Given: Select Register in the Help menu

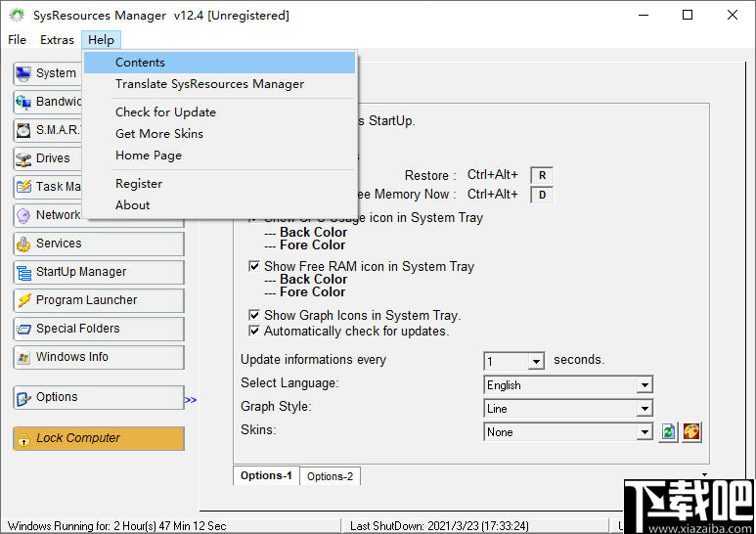Looking at the screenshot, I should (219, 184).
